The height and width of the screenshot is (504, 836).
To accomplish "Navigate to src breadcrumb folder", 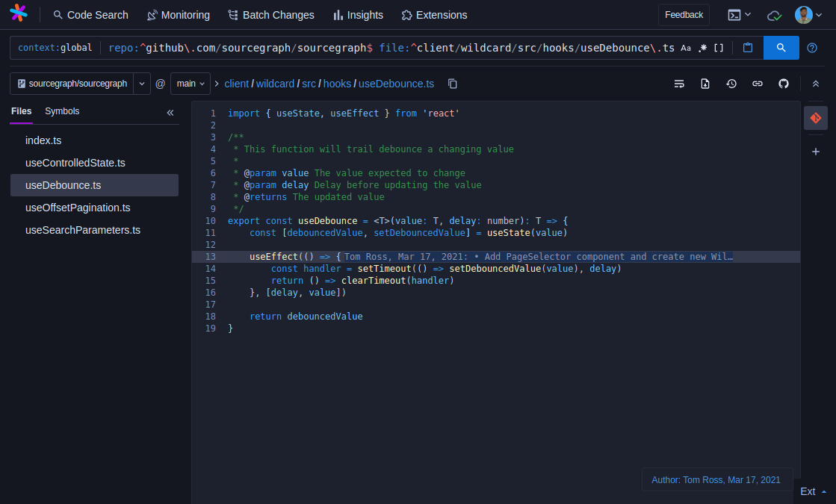I will click(309, 84).
